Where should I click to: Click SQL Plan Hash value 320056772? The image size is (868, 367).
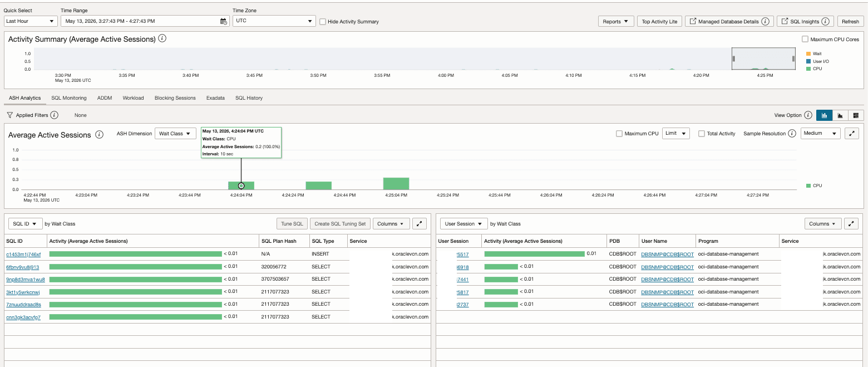pyautogui.click(x=274, y=267)
